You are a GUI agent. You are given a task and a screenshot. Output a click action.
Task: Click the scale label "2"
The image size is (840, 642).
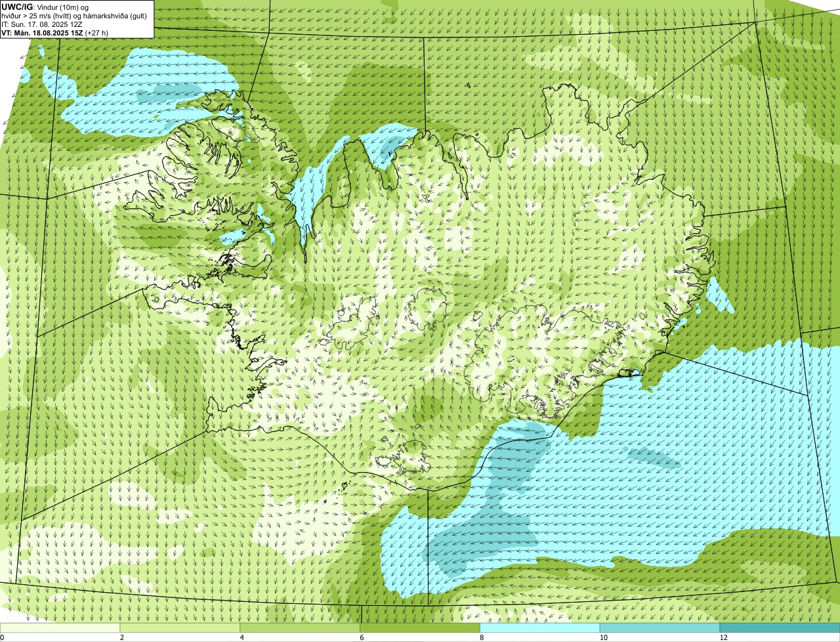tap(122, 637)
